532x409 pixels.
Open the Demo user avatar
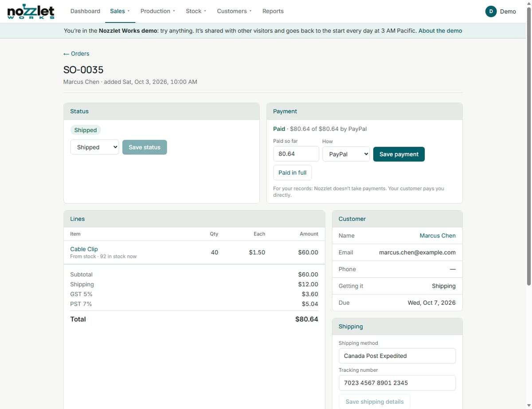tap(491, 12)
